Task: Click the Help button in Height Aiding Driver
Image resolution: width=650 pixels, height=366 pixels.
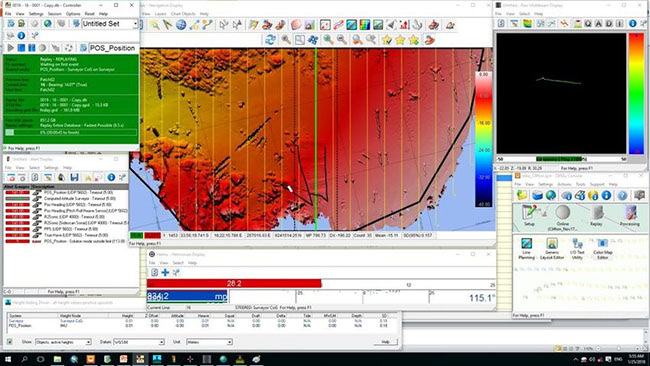Action: 385,342
